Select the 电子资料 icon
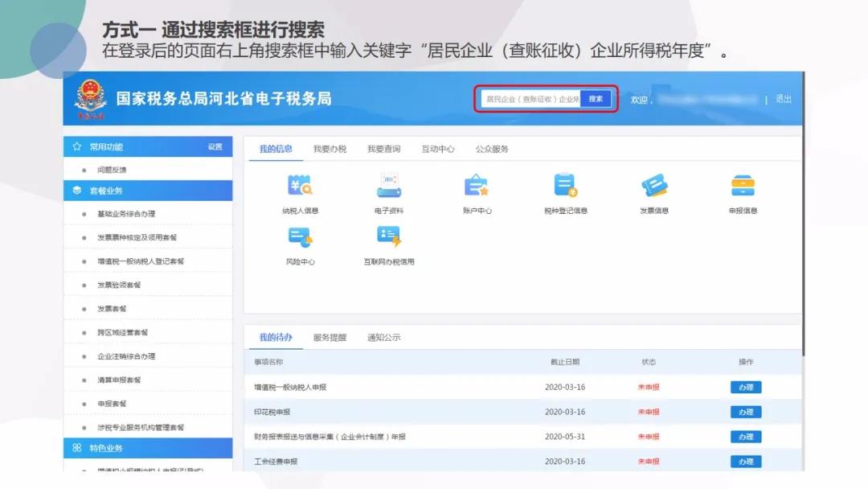The image size is (868, 489). coord(389,193)
